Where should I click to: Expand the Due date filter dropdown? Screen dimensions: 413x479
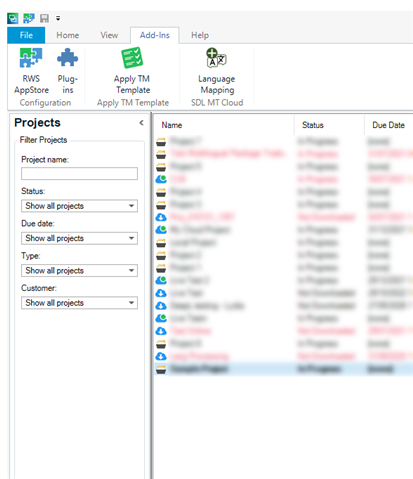(79, 238)
